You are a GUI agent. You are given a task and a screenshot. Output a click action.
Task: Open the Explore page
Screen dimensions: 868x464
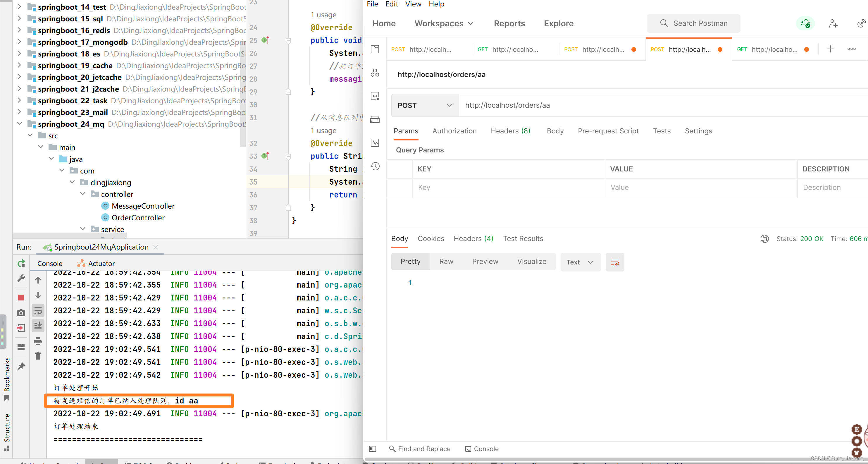(558, 23)
